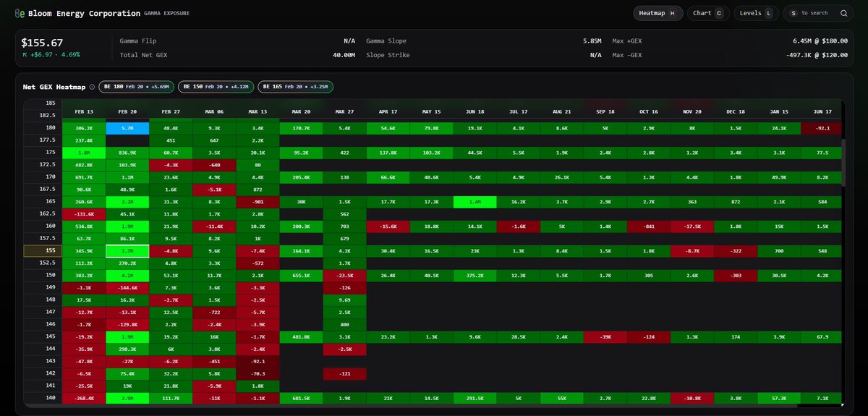868x416 pixels.
Task: Click the blue 5.7M cell
Action: [x=127, y=127]
